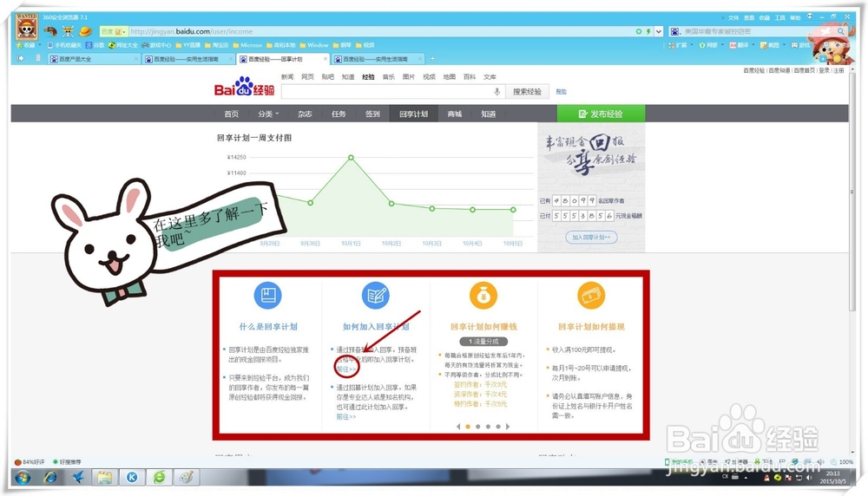Image resolution: width=868 pixels, height=496 pixels.
Task: Click the orange money bag icon
Action: pyautogui.click(x=483, y=296)
